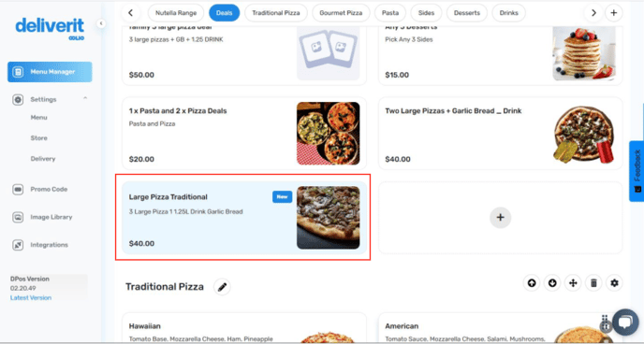Move Traditional Pizza category up with arrow icon
The height and width of the screenshot is (344, 644).
[532, 283]
